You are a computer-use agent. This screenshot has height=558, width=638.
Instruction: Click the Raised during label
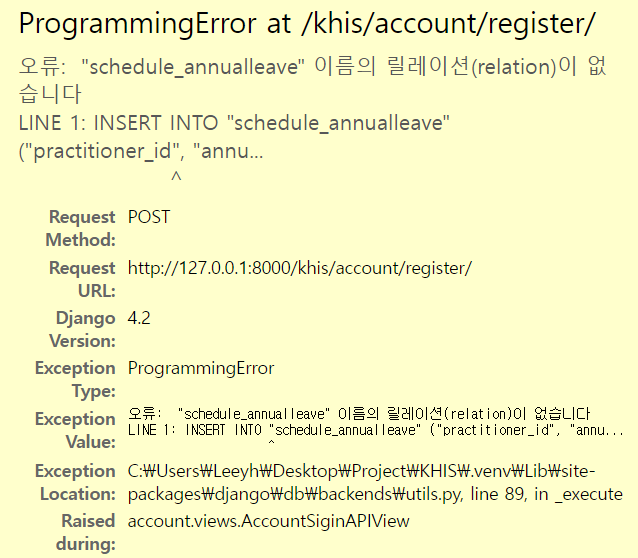[x=86, y=532]
